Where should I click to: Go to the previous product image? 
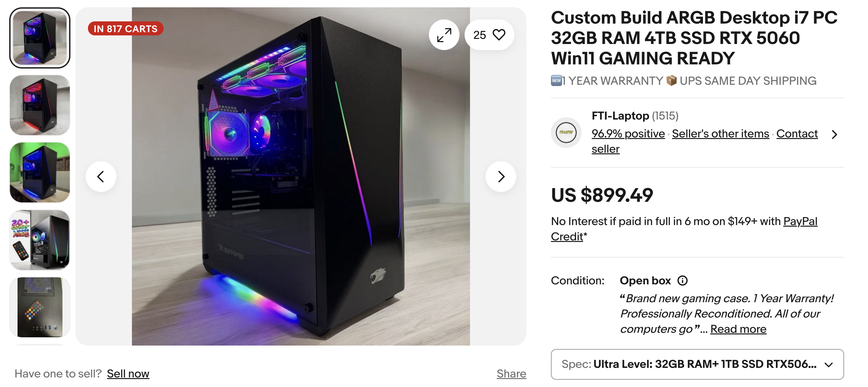tap(101, 177)
